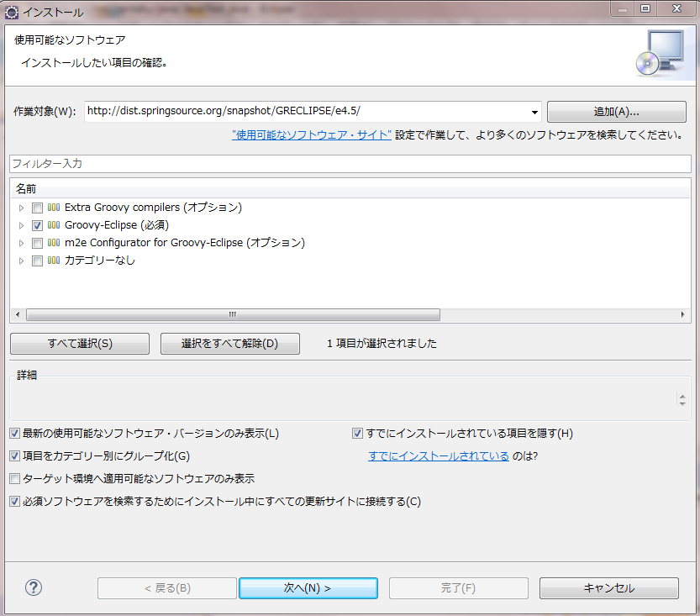This screenshot has width=700, height=616.
Task: Click category icon beside Groovy-Eclipse (必須)
Action: [54, 225]
